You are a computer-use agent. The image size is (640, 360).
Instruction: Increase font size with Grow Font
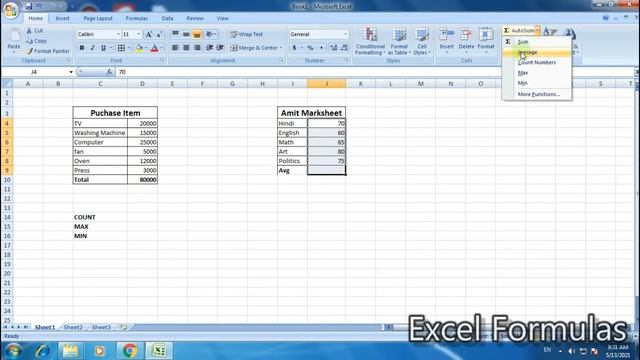point(149,34)
